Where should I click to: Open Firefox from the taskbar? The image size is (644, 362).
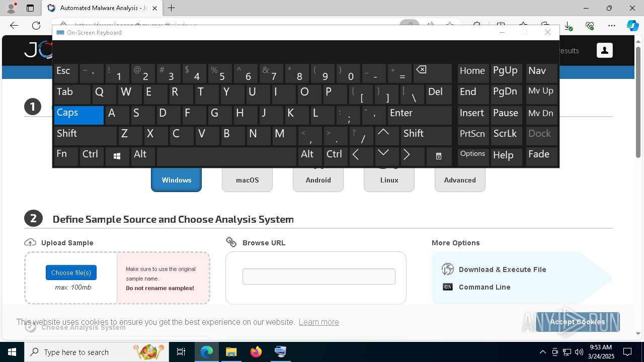click(256, 352)
